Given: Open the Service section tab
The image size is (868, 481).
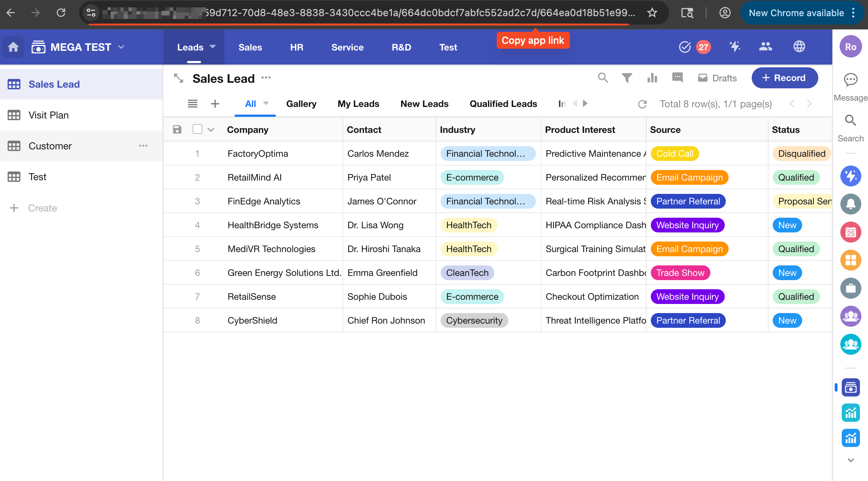Looking at the screenshot, I should (347, 47).
